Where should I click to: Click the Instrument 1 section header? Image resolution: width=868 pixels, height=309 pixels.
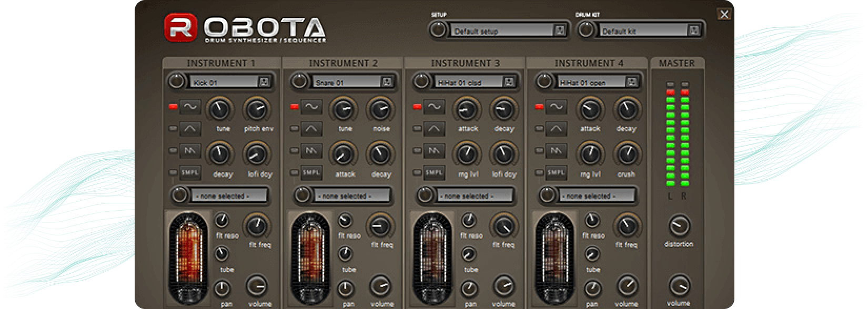point(221,63)
